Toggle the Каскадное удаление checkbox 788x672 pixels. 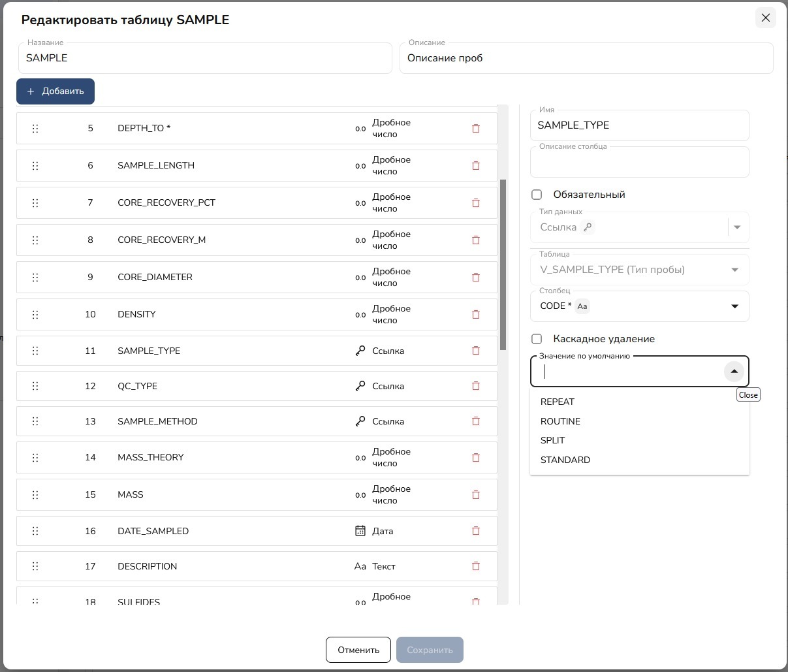pyautogui.click(x=537, y=339)
